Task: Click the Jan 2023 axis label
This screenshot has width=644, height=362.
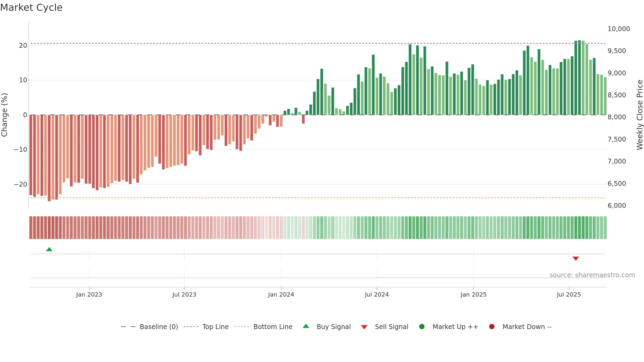Action: click(x=89, y=294)
